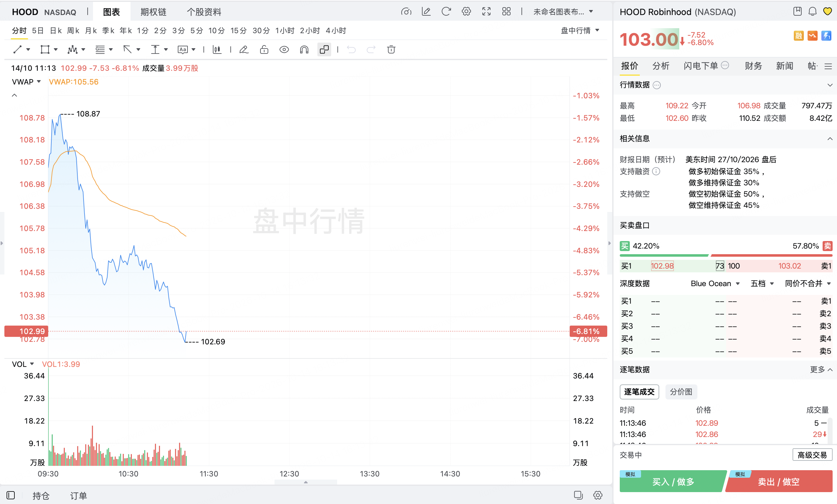
Task: Open chart settings gear
Action: [466, 12]
